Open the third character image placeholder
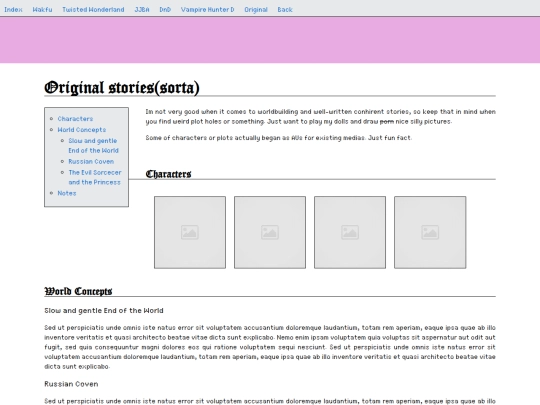The image size is (540, 405). tap(350, 232)
